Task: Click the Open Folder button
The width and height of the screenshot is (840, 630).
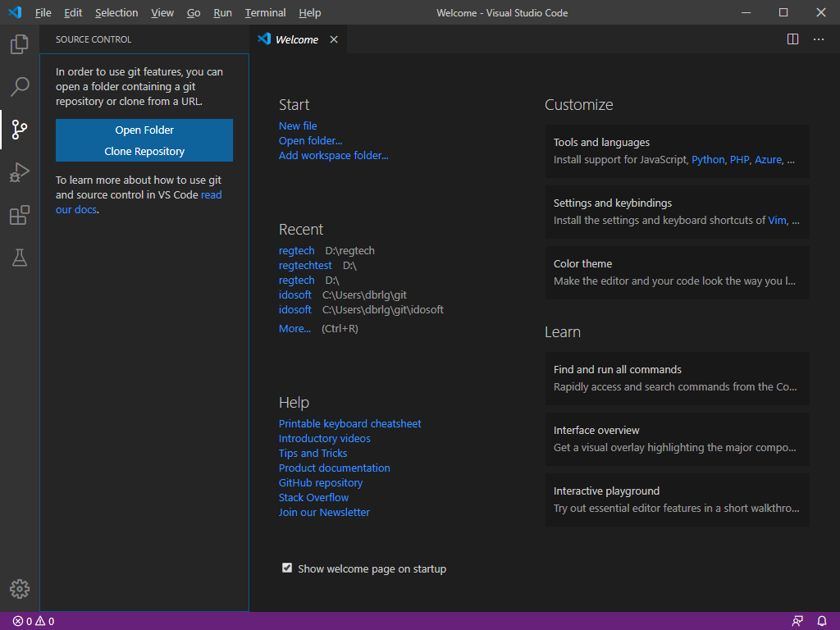Action: tap(144, 130)
